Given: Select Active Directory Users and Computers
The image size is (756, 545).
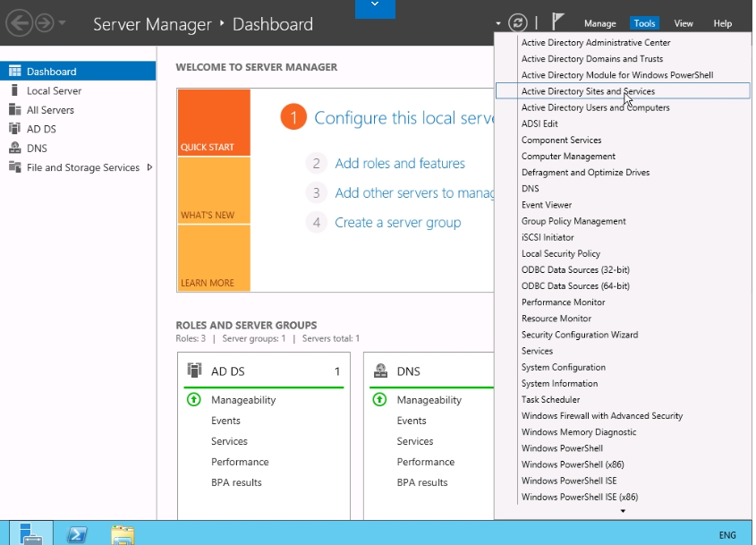Looking at the screenshot, I should 595,107.
